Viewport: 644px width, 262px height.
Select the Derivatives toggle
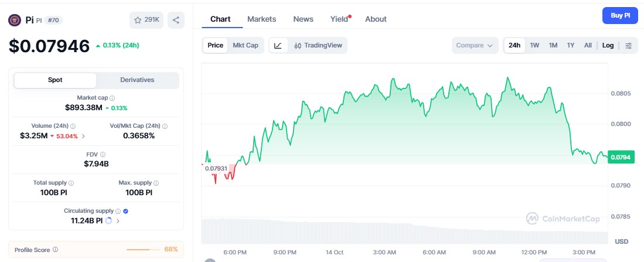(137, 80)
